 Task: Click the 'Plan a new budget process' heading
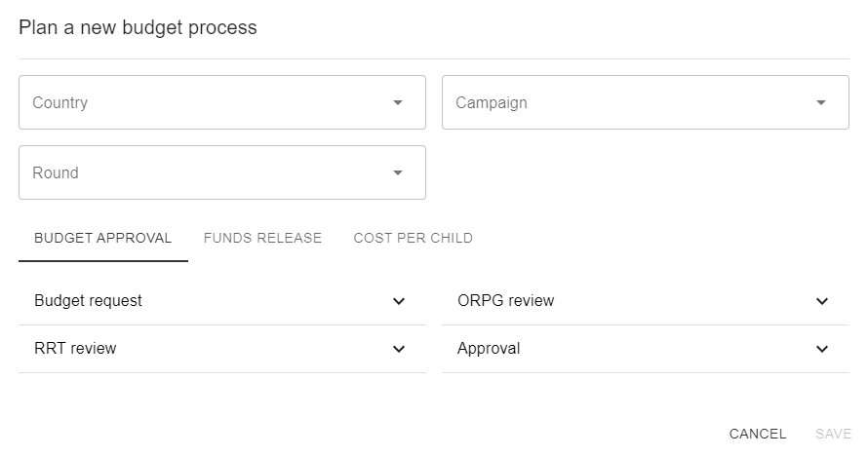(138, 27)
